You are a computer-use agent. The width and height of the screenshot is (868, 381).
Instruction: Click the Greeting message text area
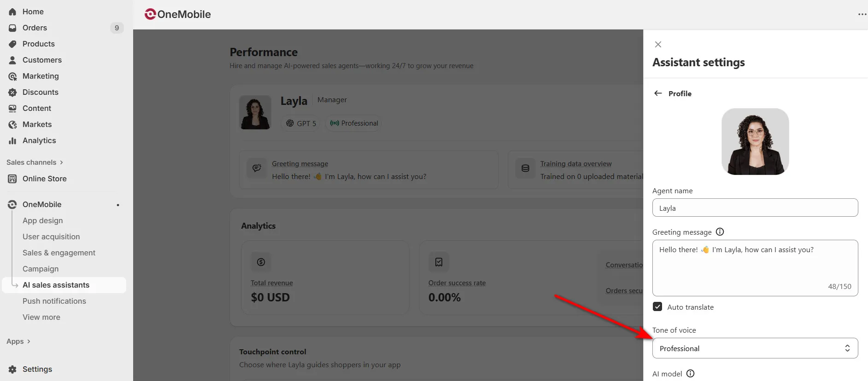click(755, 268)
